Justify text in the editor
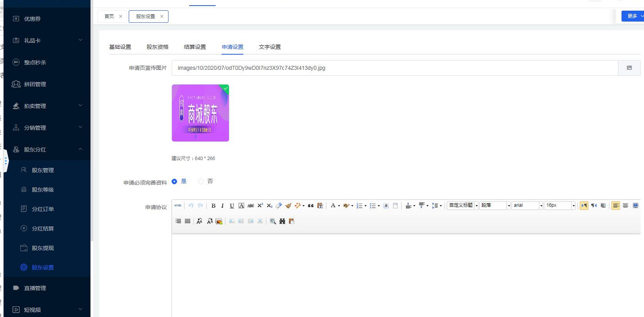 tap(188, 221)
